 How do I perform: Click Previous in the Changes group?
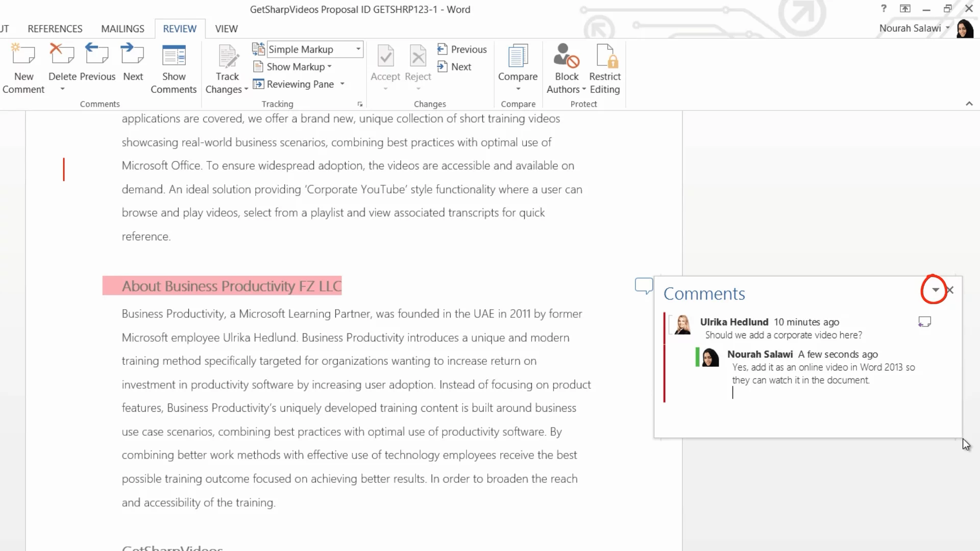click(462, 49)
